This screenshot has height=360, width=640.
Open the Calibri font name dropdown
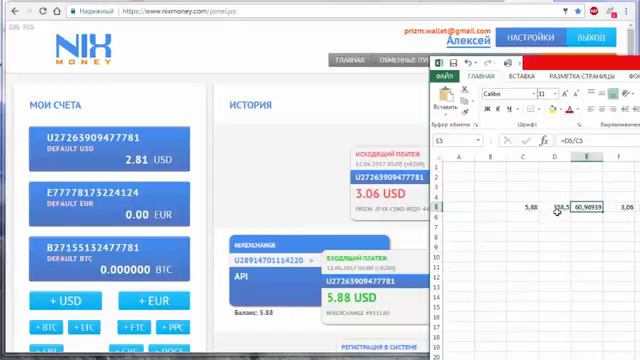click(533, 94)
